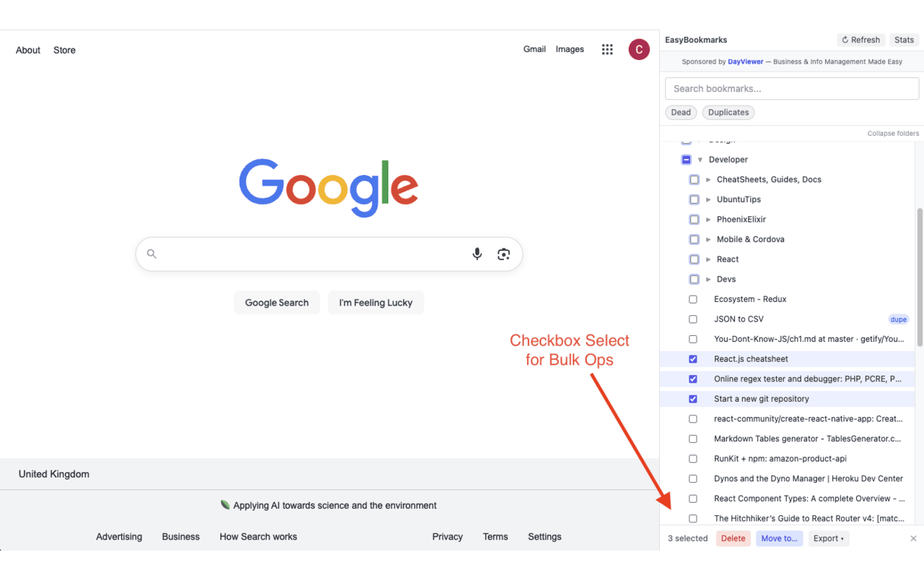The height and width of the screenshot is (578, 924).
Task: Check the CheatSheets, Guides, Docs folder checkbox
Action: point(694,180)
